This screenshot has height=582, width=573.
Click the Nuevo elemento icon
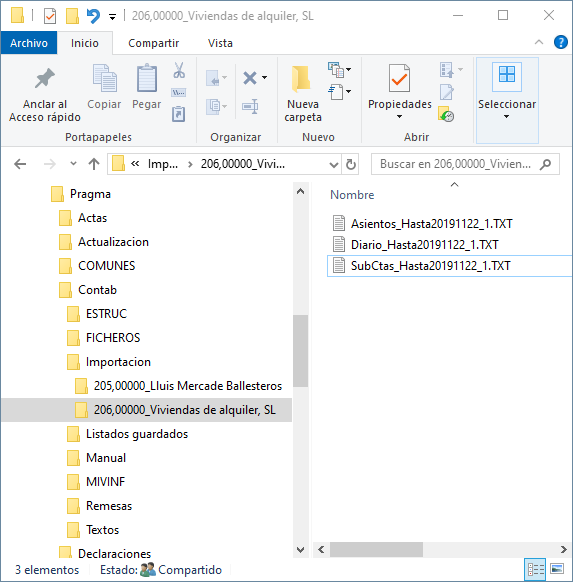click(x=336, y=70)
